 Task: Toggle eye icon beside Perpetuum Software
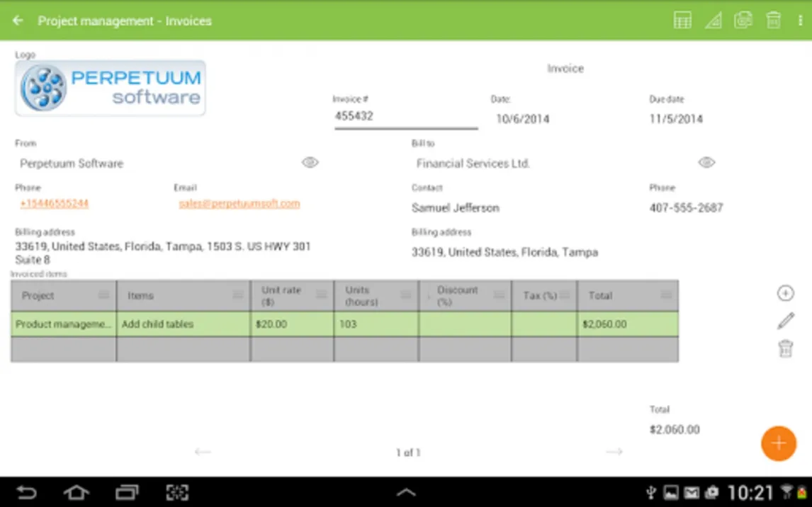coord(310,163)
